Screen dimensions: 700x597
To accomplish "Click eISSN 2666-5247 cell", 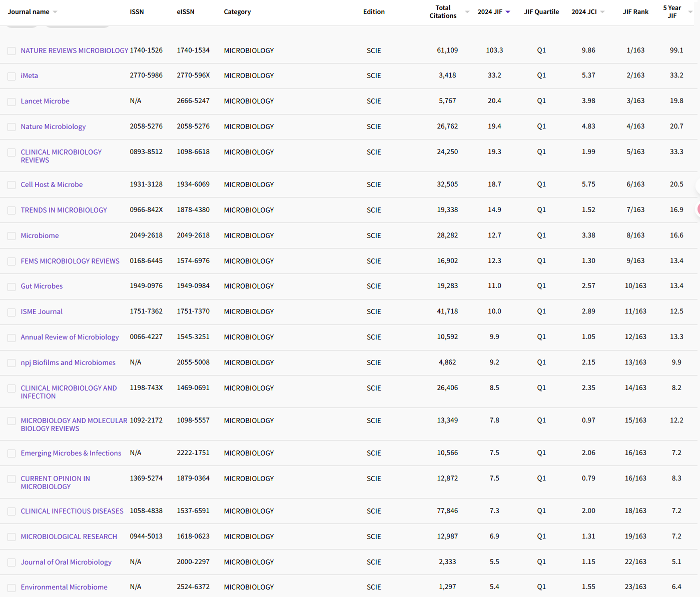I will click(193, 101).
